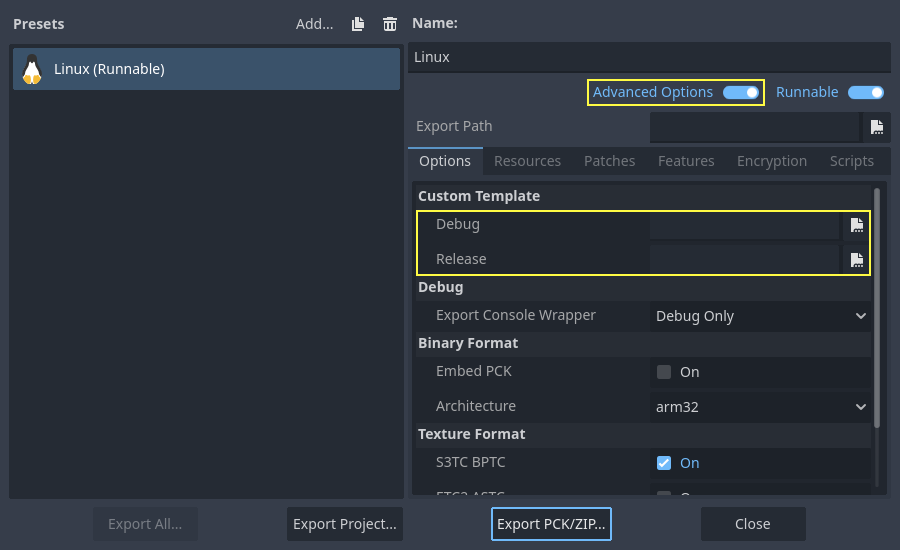
Task: Click the Export Project... button
Action: click(345, 524)
